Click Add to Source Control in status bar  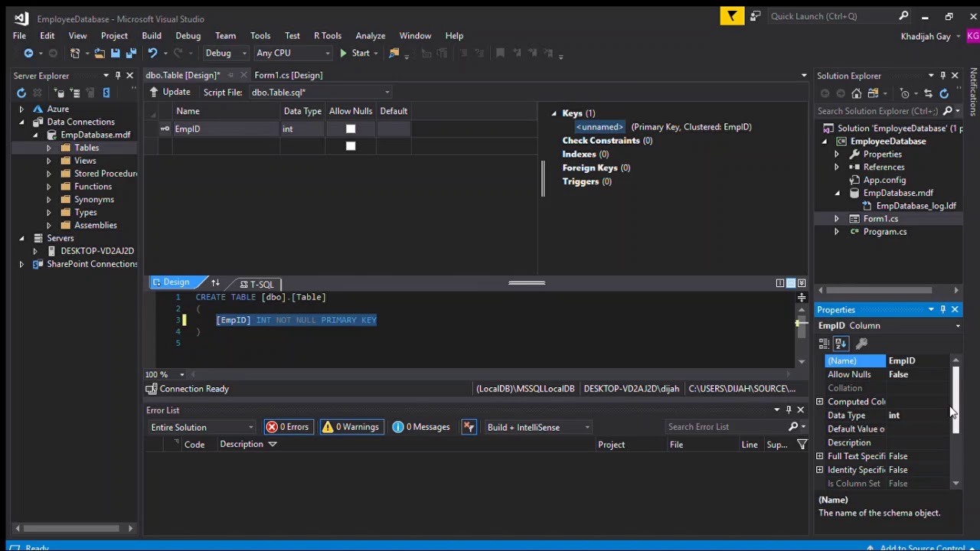click(x=923, y=547)
